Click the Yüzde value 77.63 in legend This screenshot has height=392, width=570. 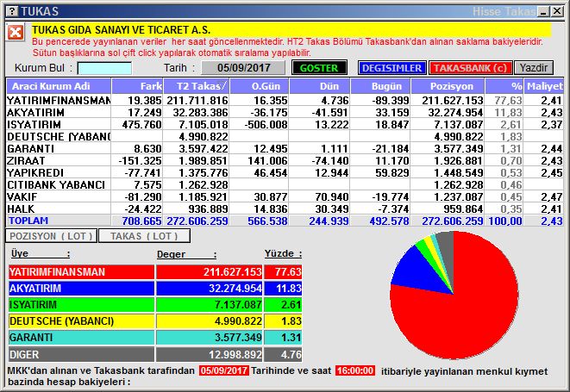point(288,271)
